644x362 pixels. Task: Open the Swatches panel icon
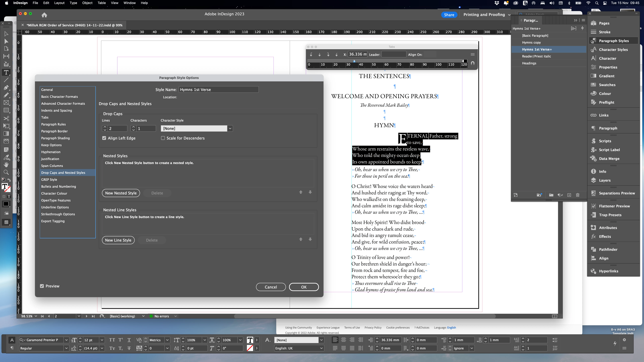click(594, 85)
